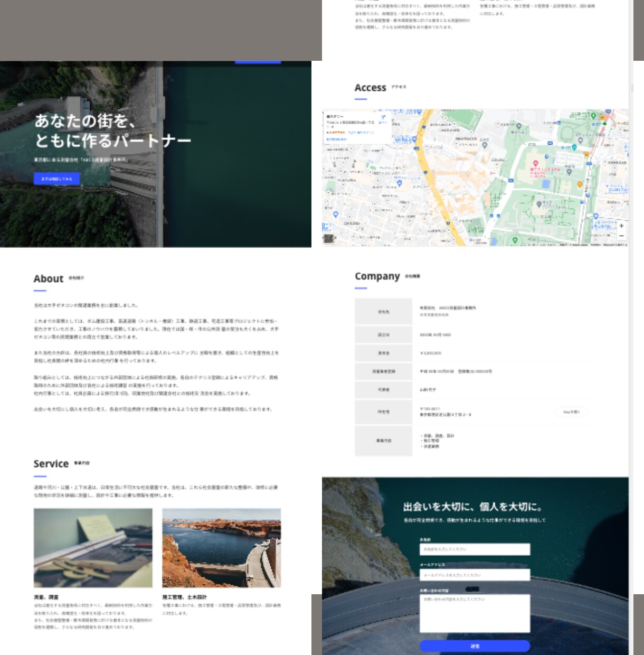
Task: Click inside the inquiry message textarea
Action: click(475, 613)
